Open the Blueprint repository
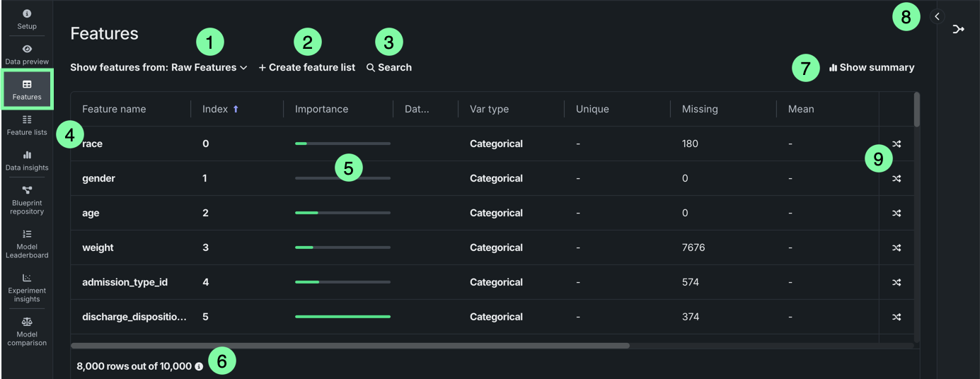Viewport: 980px width, 379px height. point(27,199)
